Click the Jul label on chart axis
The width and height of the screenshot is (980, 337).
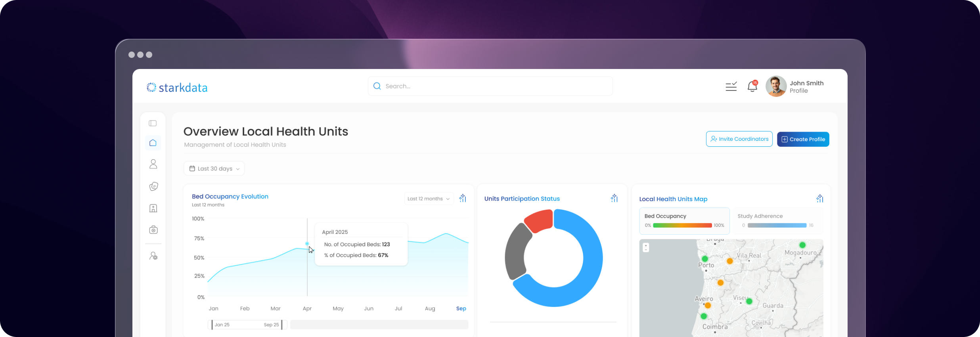[398, 308]
